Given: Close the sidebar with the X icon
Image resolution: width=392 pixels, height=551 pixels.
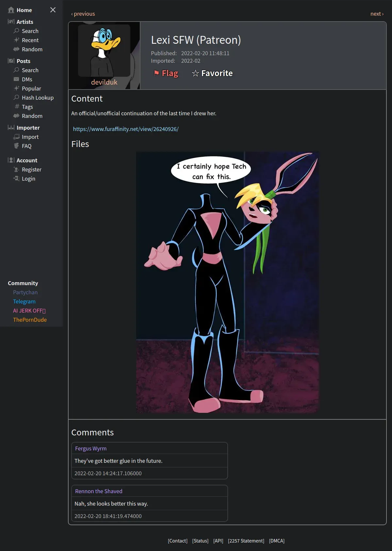Looking at the screenshot, I should (x=53, y=10).
